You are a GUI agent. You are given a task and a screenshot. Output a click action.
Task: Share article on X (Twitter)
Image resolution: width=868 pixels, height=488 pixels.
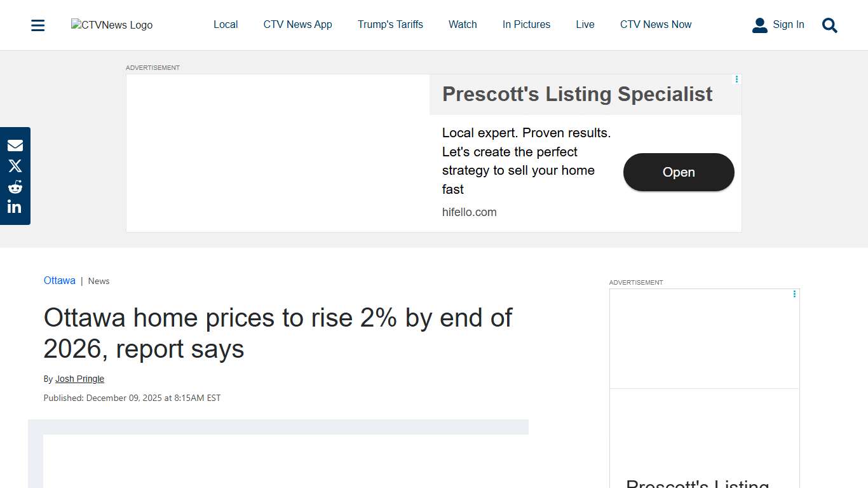point(15,166)
